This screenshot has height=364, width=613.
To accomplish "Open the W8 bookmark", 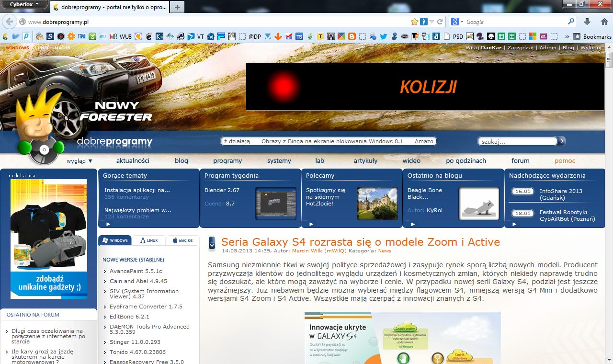I will [x=114, y=36].
